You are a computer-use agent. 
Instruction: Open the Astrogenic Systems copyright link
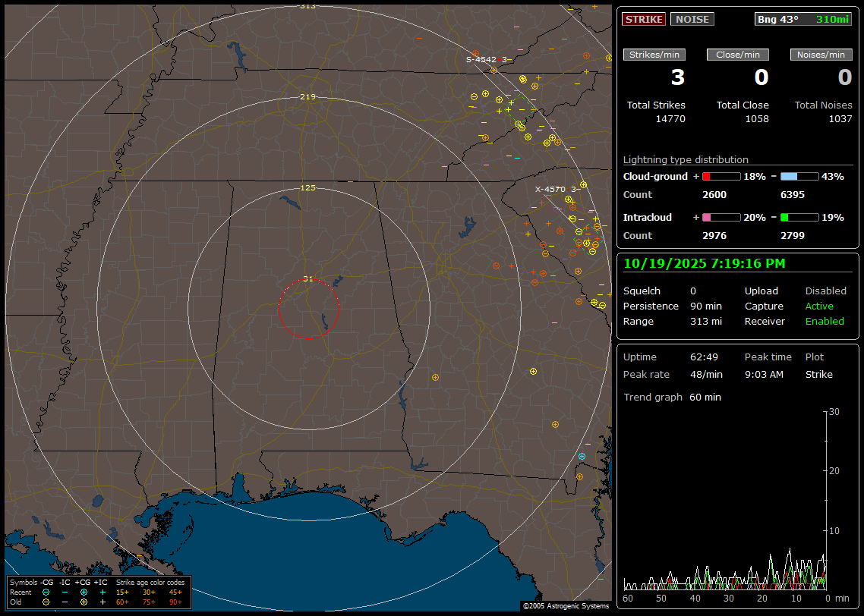tap(566, 606)
